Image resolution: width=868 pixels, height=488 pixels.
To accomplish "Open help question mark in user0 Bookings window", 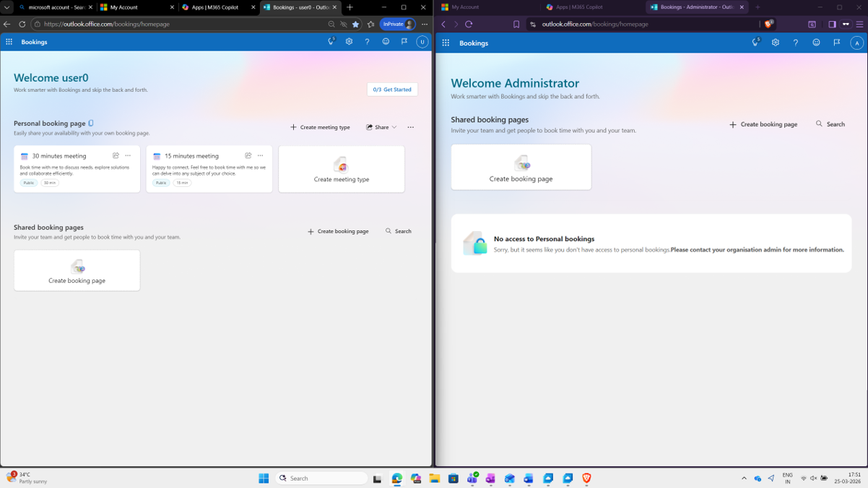I will coord(367,42).
